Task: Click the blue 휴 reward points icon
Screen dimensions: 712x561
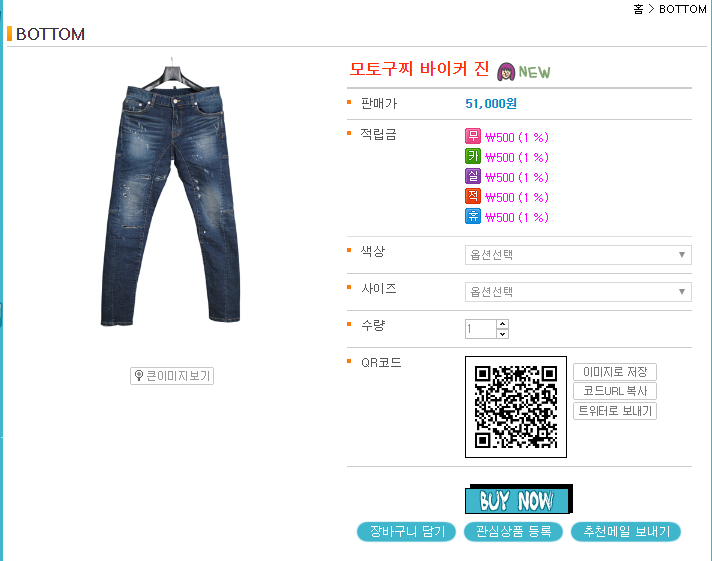Action: (473, 216)
